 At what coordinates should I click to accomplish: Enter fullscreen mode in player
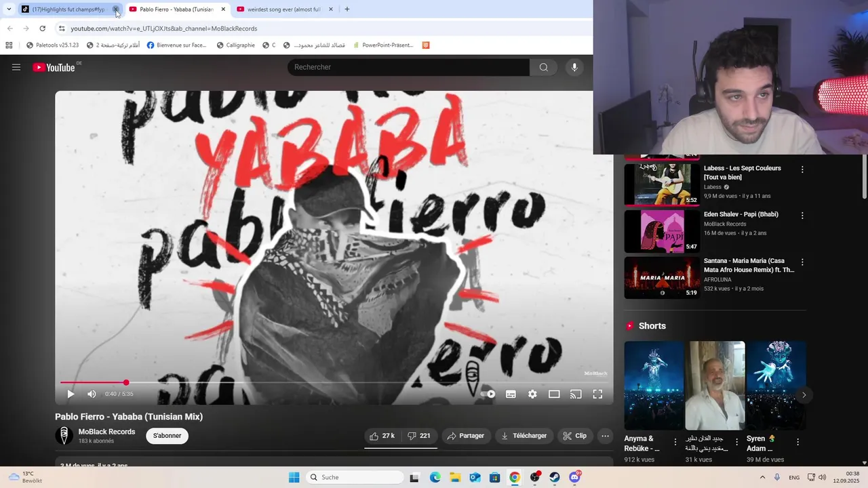click(597, 394)
